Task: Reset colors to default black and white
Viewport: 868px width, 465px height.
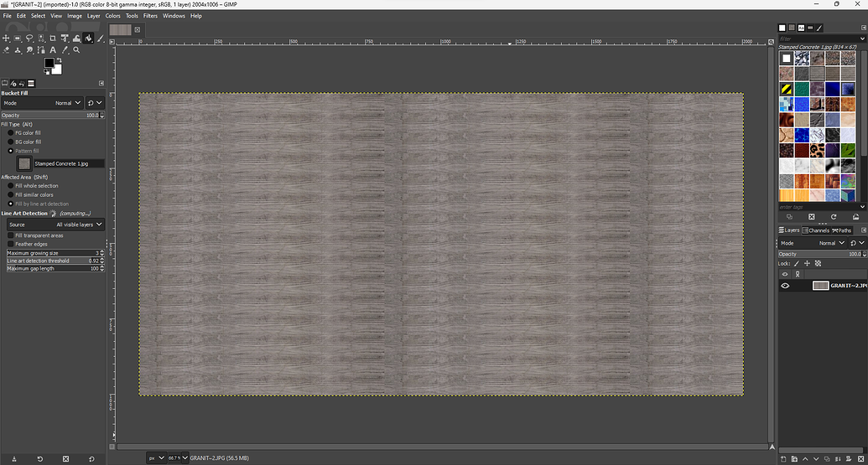Action: pyautogui.click(x=46, y=72)
